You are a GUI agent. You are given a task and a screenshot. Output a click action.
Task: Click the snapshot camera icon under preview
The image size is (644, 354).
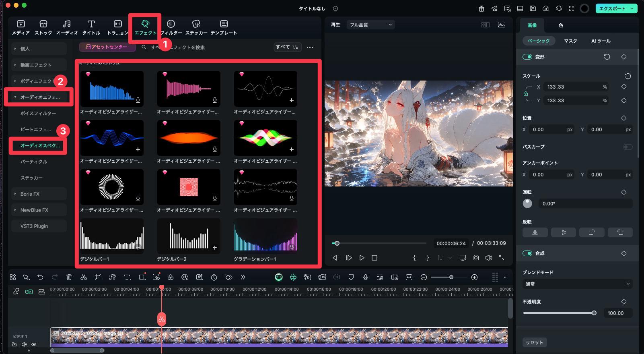point(476,258)
